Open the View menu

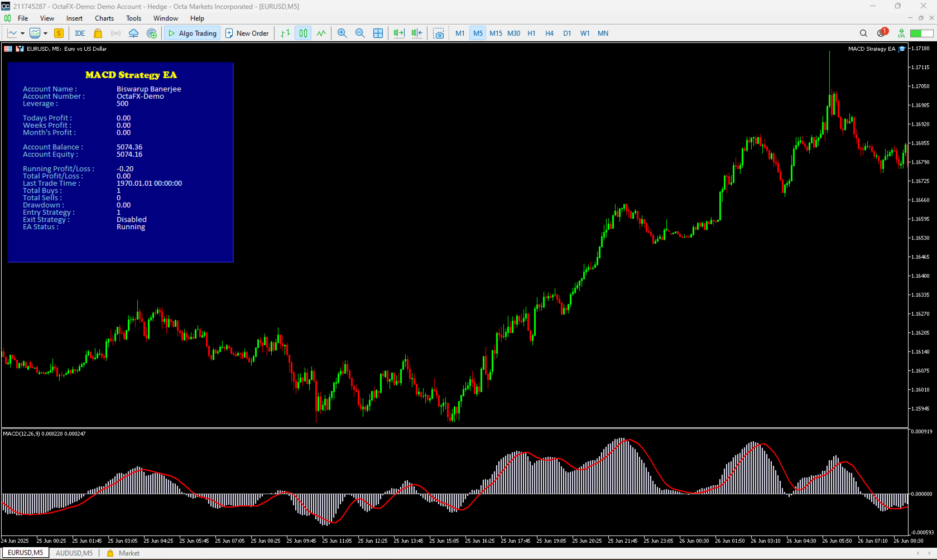[47, 18]
